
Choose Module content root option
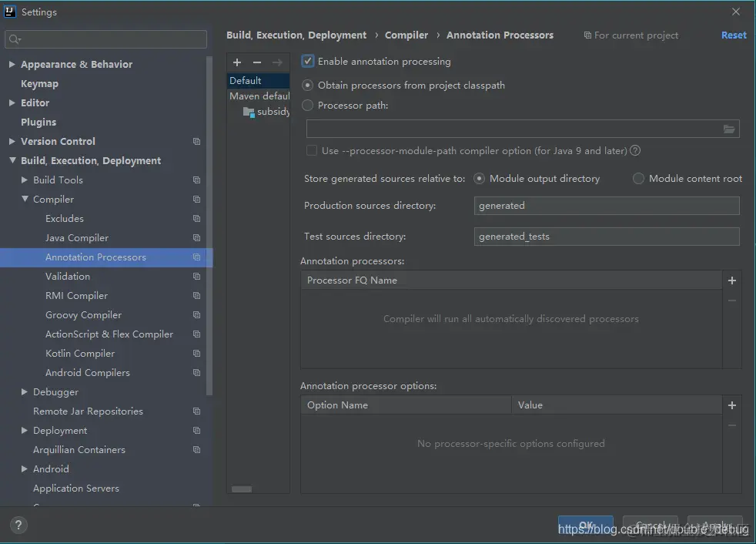(638, 179)
